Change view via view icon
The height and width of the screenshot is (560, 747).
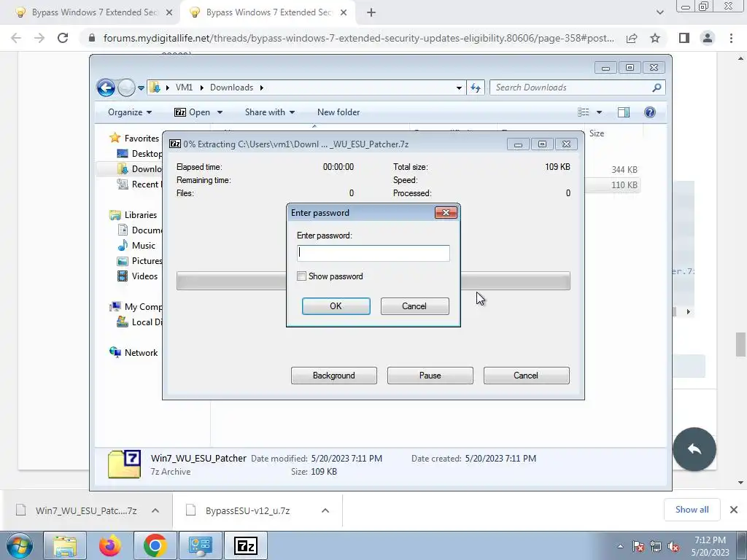click(x=583, y=112)
